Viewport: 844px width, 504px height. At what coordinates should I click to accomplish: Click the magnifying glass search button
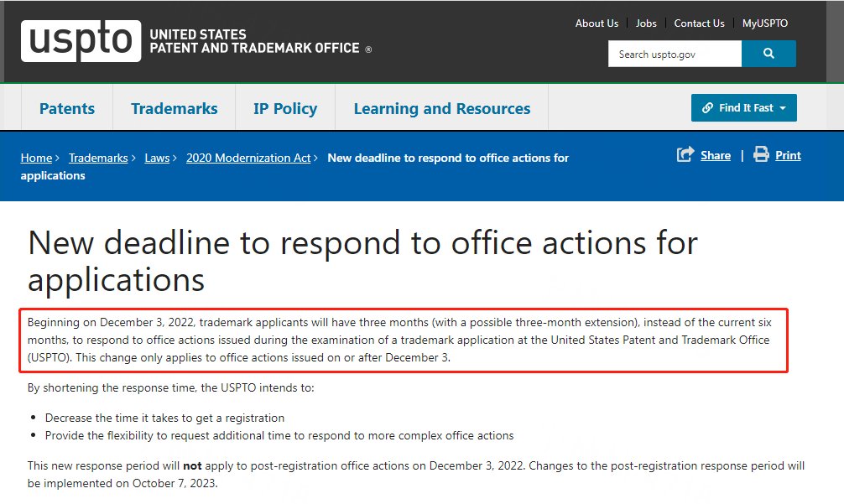tap(768, 54)
